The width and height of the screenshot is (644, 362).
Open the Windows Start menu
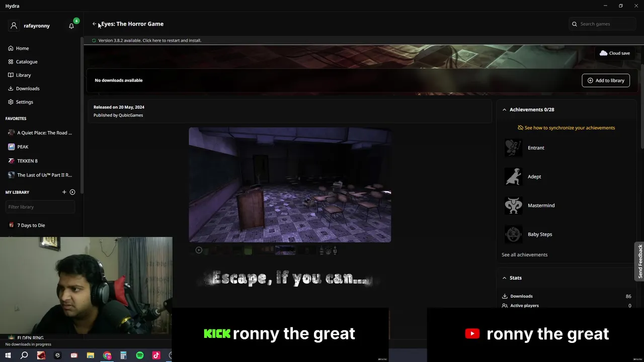click(x=8, y=355)
